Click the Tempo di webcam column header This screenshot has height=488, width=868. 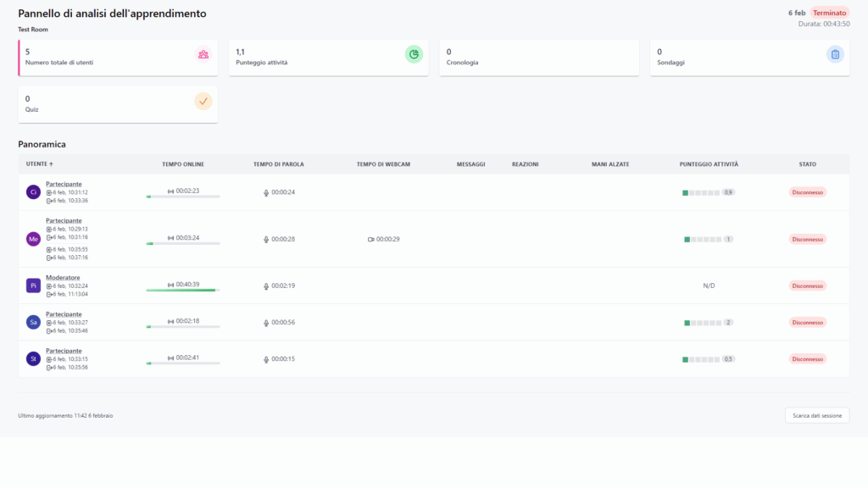(383, 164)
